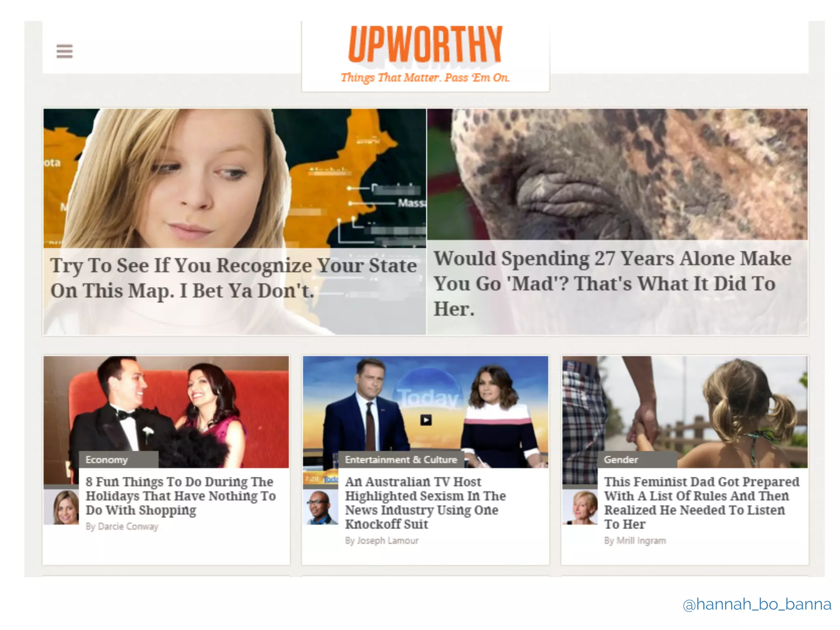840x630 pixels.
Task: Click Mrill Ingram's author avatar
Action: [580, 507]
